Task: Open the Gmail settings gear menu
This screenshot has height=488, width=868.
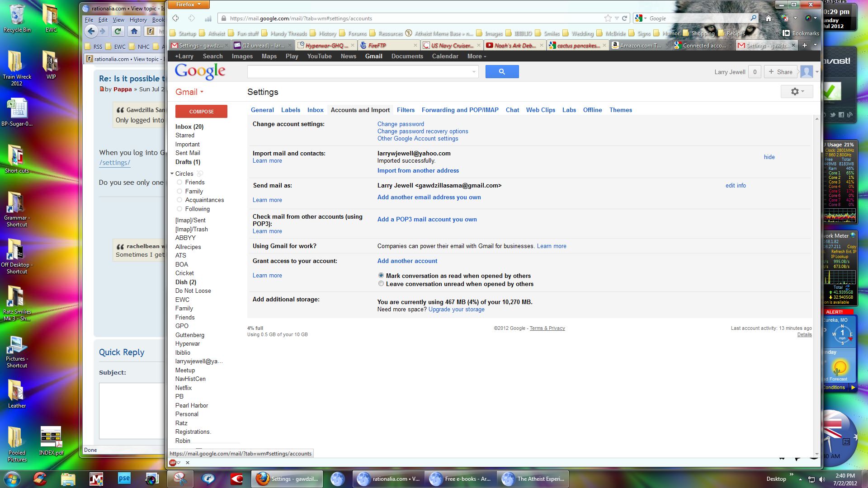Action: point(797,92)
